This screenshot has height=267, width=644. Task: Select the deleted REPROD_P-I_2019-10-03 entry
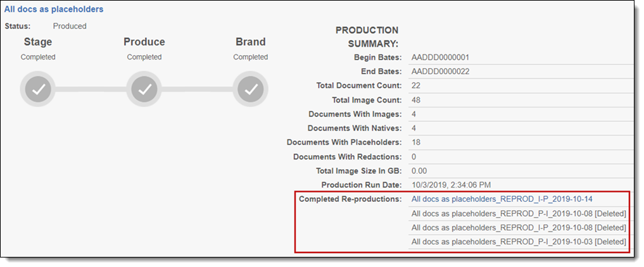point(519,242)
